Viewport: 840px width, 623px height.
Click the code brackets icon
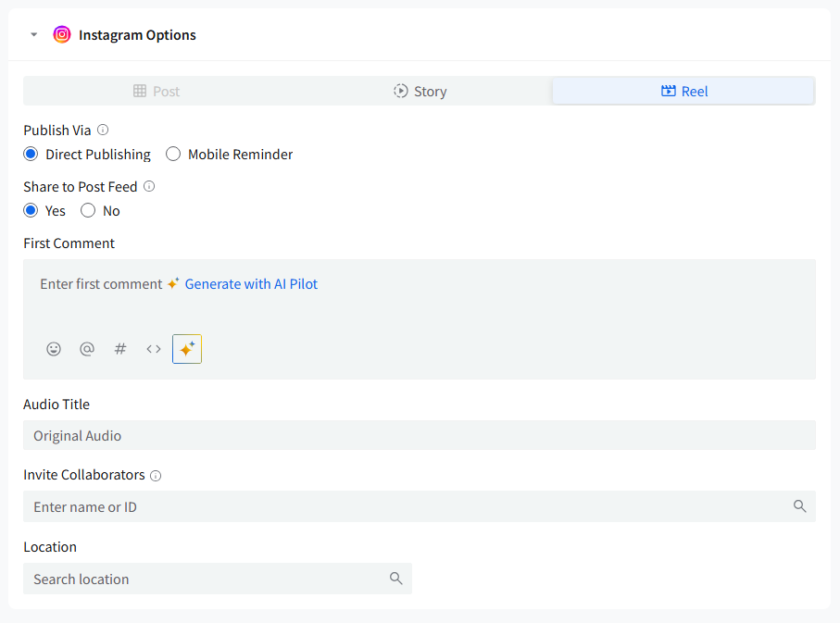(x=154, y=349)
